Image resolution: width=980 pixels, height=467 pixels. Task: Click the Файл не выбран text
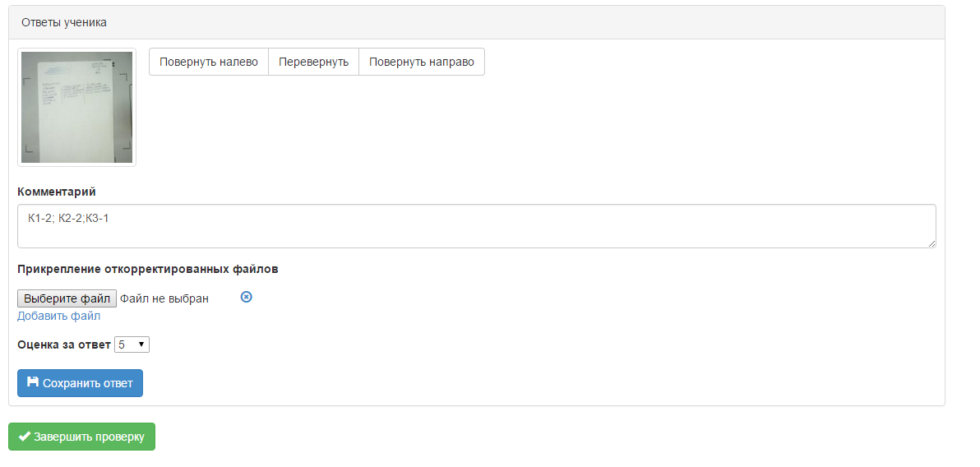click(x=164, y=298)
